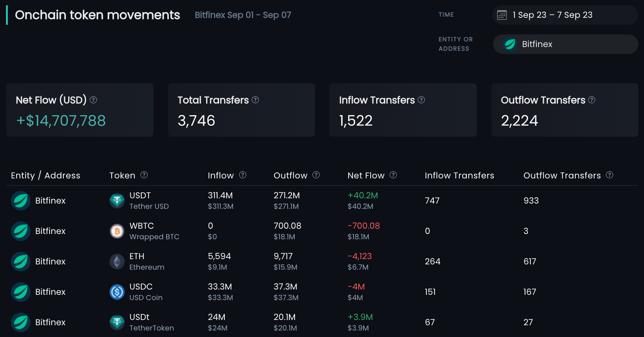Open the Bitfinex entity or address selector
This screenshot has height=337, width=644.
(565, 44)
